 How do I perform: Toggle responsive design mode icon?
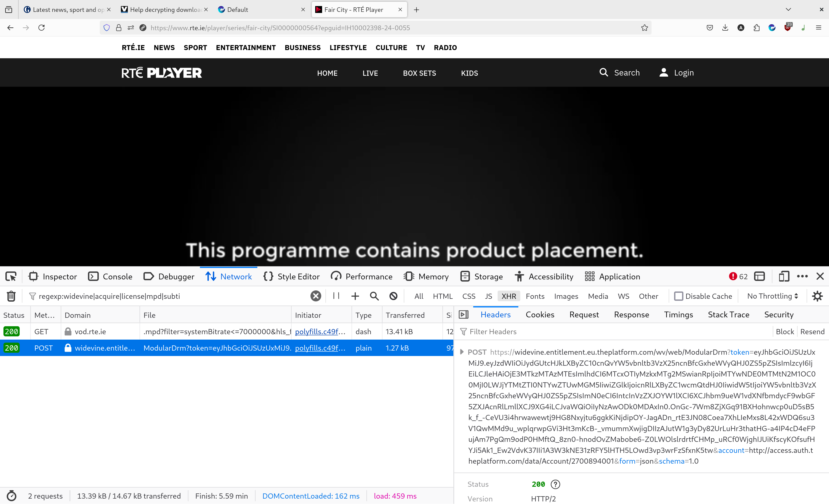pyautogui.click(x=784, y=277)
